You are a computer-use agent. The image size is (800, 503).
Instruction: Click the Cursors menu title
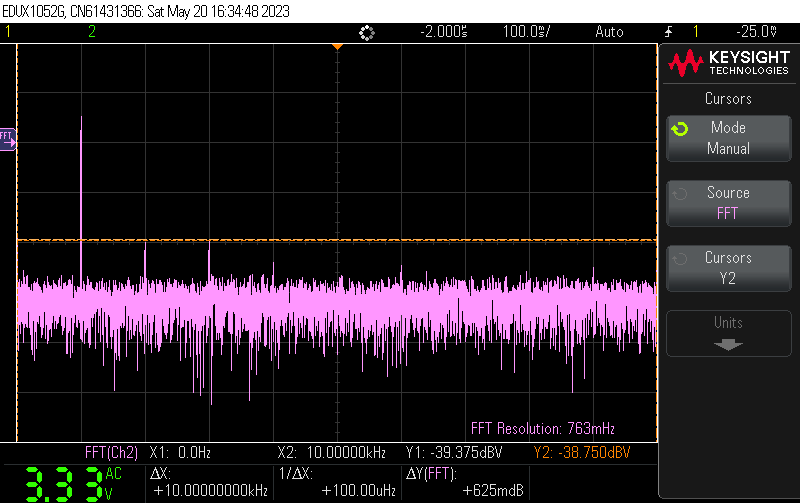728,98
